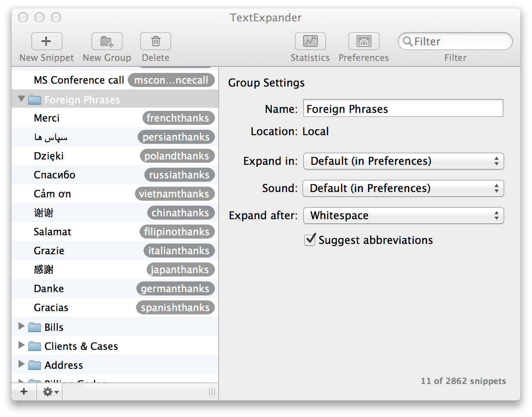Click the polandthanks abbreviation badge
The height and width of the screenshot is (417, 532).
point(177,156)
